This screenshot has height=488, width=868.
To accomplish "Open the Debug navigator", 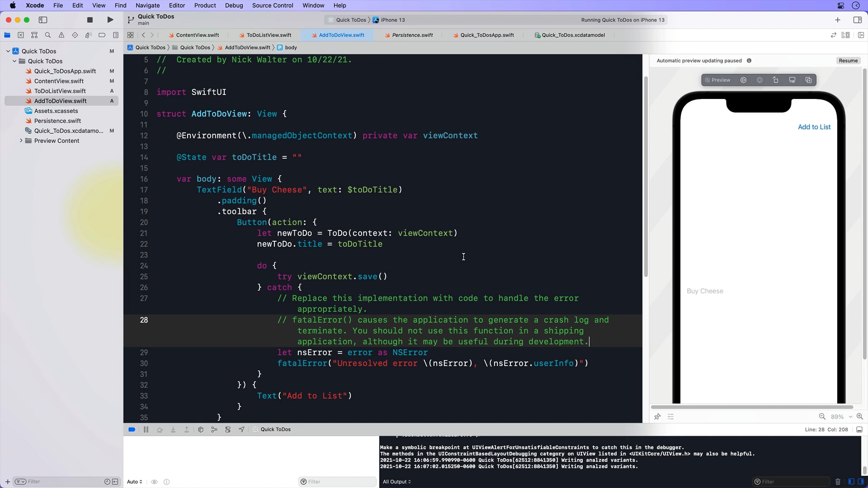I will [x=89, y=35].
